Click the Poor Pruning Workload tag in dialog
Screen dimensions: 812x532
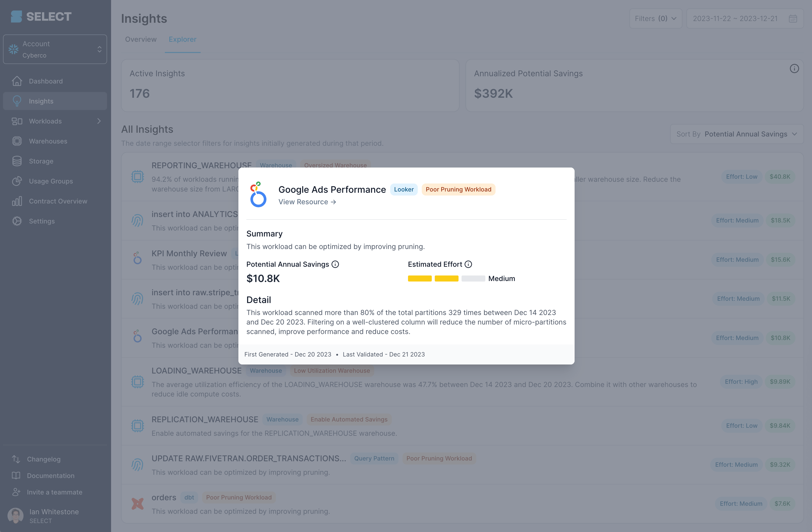[458, 189]
